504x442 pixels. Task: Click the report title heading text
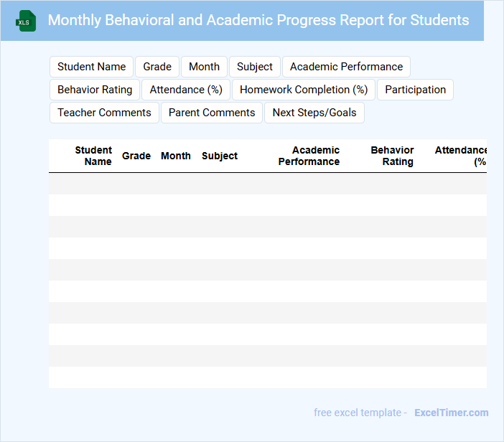point(258,20)
